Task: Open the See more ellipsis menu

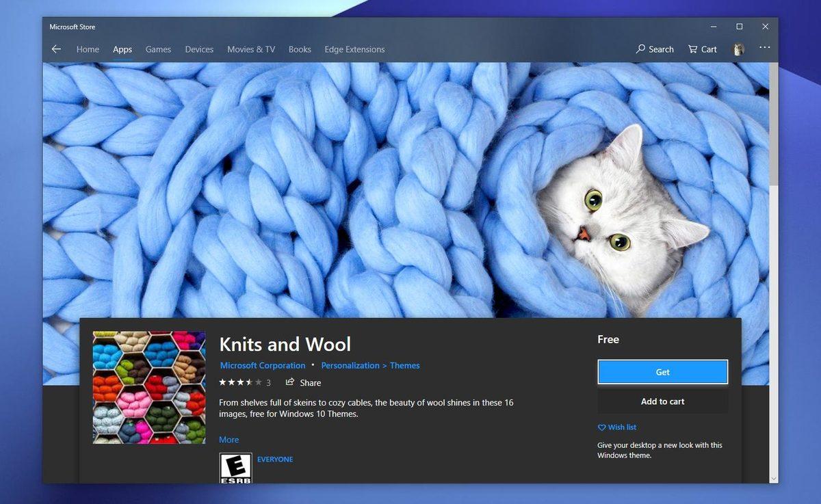Action: point(764,49)
